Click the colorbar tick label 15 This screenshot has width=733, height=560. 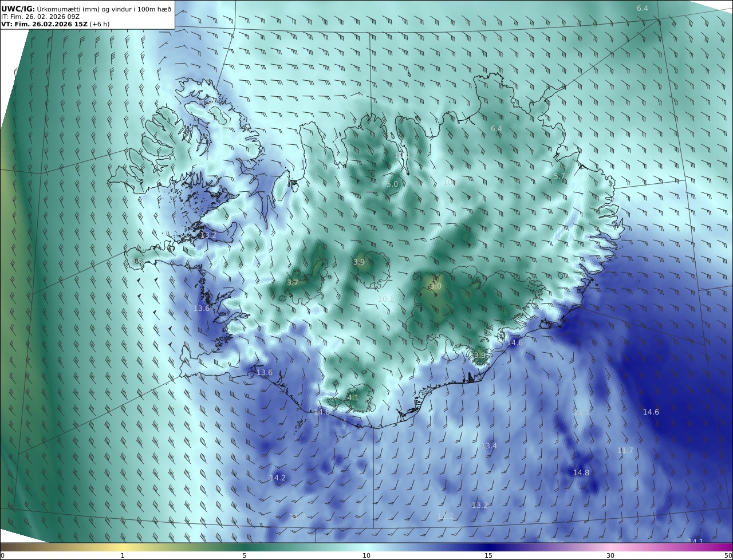pyautogui.click(x=488, y=555)
